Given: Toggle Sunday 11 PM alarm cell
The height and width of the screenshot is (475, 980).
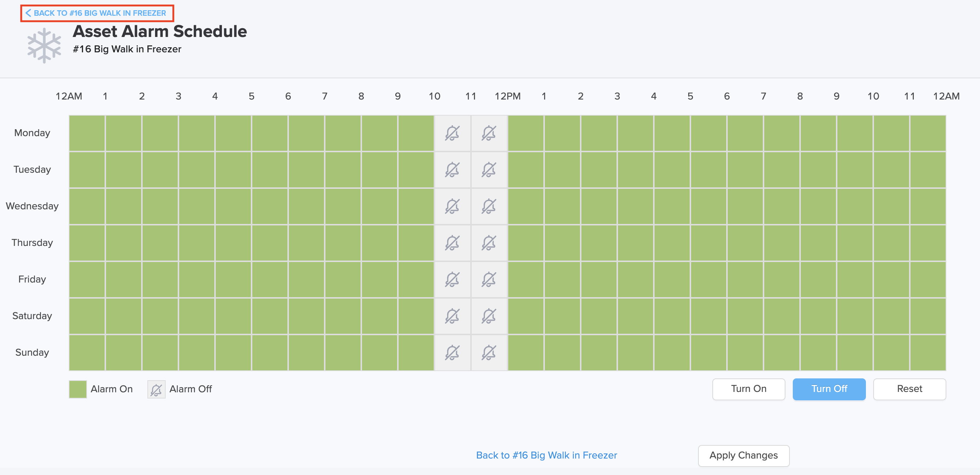Looking at the screenshot, I should [x=928, y=352].
